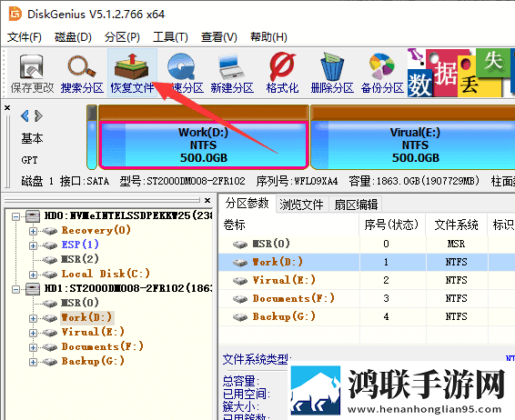This screenshot has width=515, height=420.
Task: Select the Documents(F:) row in partition table
Action: tap(367, 298)
